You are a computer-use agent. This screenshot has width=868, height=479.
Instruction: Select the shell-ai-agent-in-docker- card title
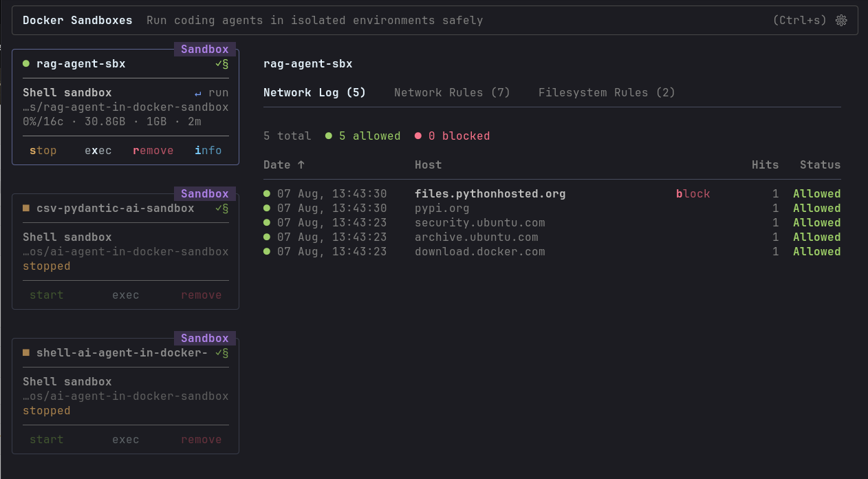coord(122,353)
